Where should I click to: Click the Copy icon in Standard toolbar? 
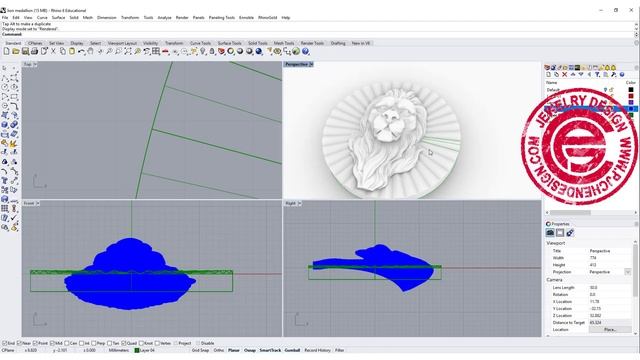62,51
